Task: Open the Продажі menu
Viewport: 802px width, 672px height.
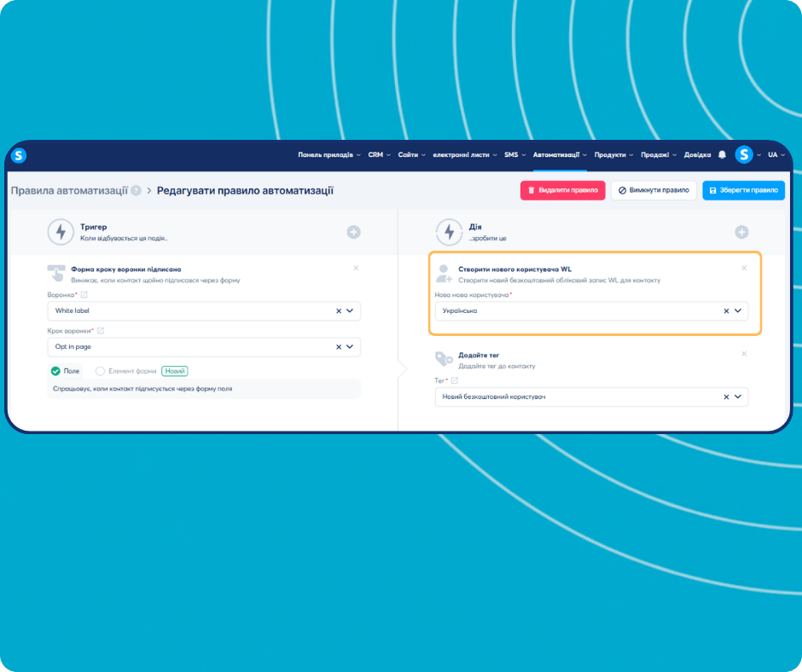Action: 659,154
